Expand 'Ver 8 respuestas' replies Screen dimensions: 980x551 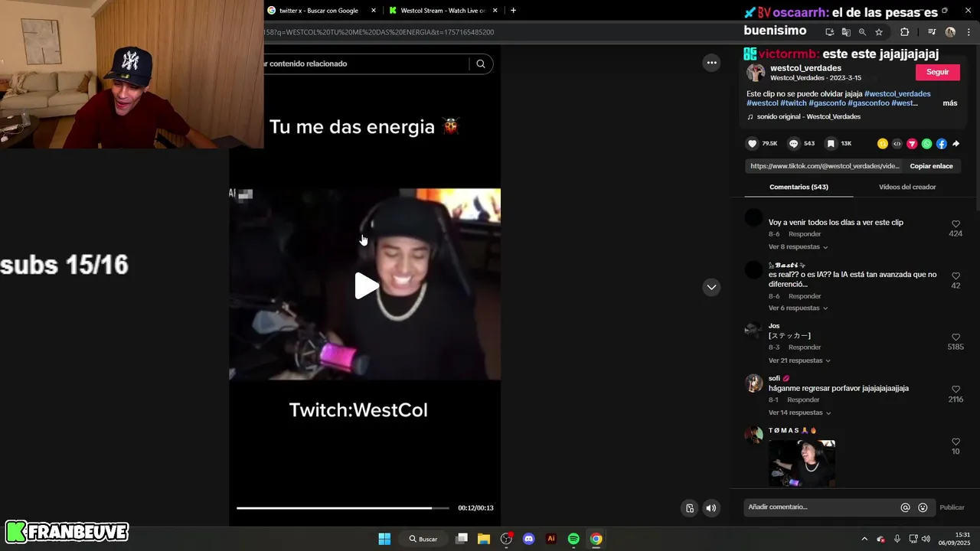click(x=798, y=247)
